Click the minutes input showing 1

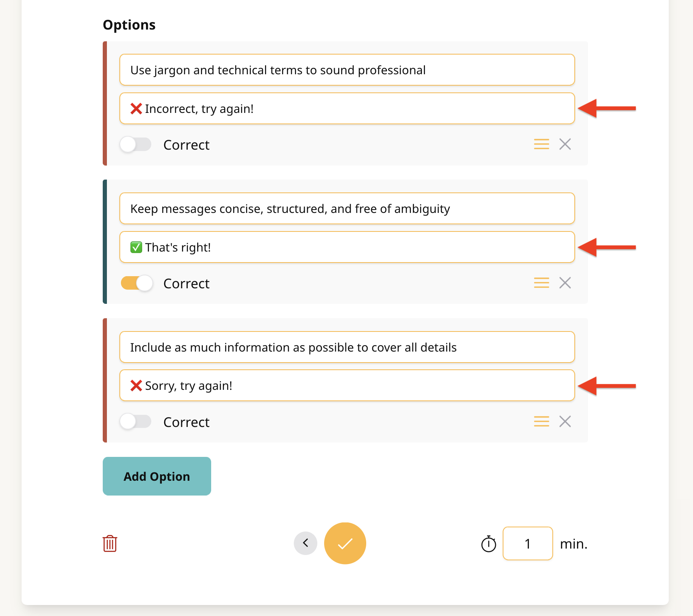click(x=528, y=544)
